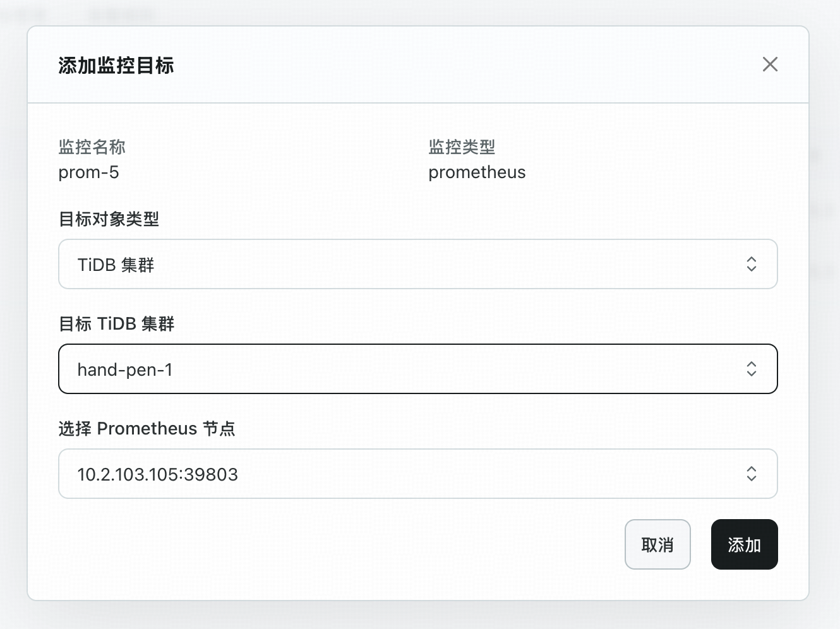This screenshot has height=629, width=840.
Task: Open the Prometheus 节点 dropdown showing 10.2.103.105:39803
Action: coord(418,474)
